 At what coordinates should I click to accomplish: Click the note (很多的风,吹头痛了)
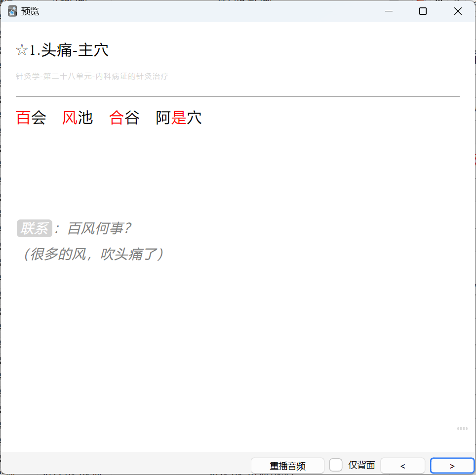[x=93, y=254]
